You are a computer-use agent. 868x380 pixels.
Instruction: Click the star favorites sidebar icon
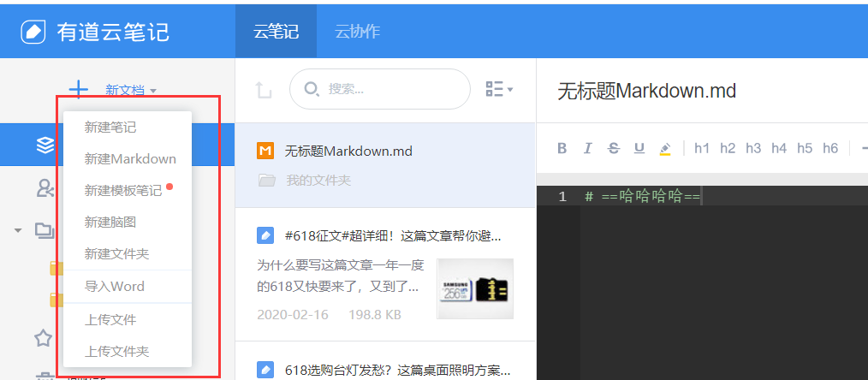[x=43, y=338]
